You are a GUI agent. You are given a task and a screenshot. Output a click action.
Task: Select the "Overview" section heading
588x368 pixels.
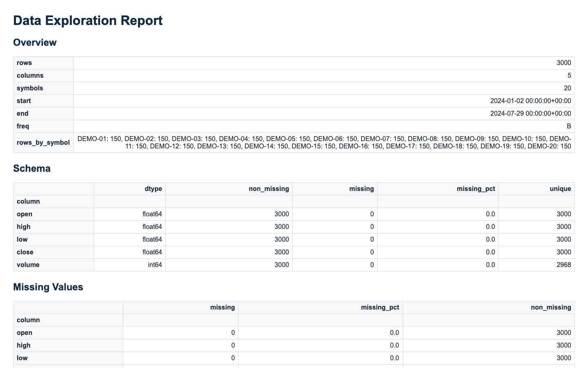35,43
